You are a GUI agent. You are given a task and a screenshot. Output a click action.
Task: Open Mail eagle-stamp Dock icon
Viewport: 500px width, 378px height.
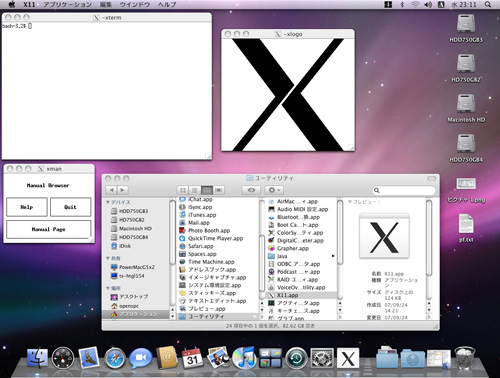pos(89,358)
